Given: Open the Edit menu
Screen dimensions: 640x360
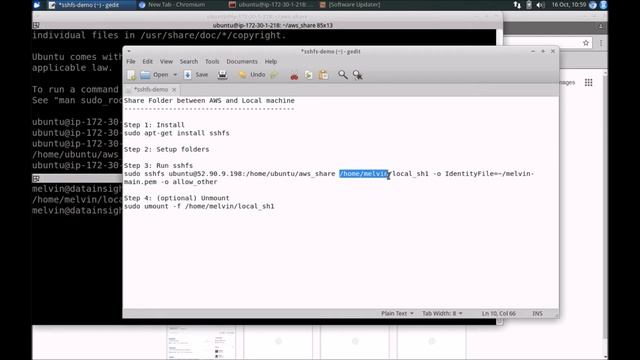Looking at the screenshot, I should tap(147, 61).
